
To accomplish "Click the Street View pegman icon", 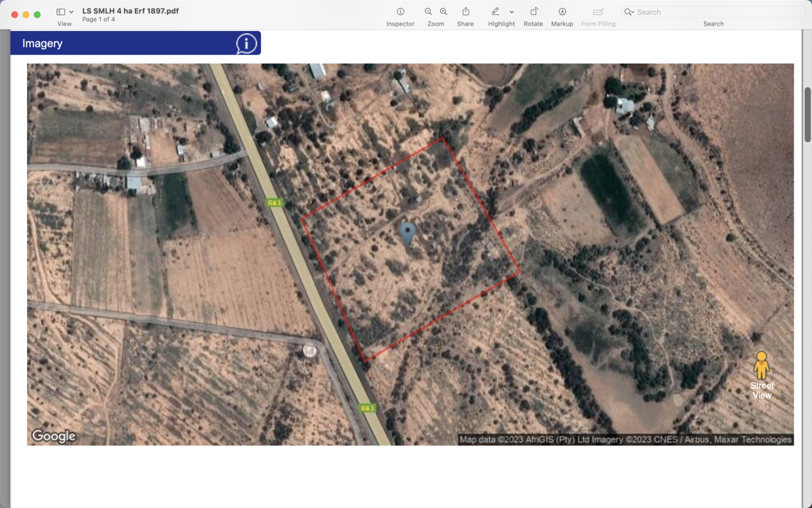I will tap(761, 366).
